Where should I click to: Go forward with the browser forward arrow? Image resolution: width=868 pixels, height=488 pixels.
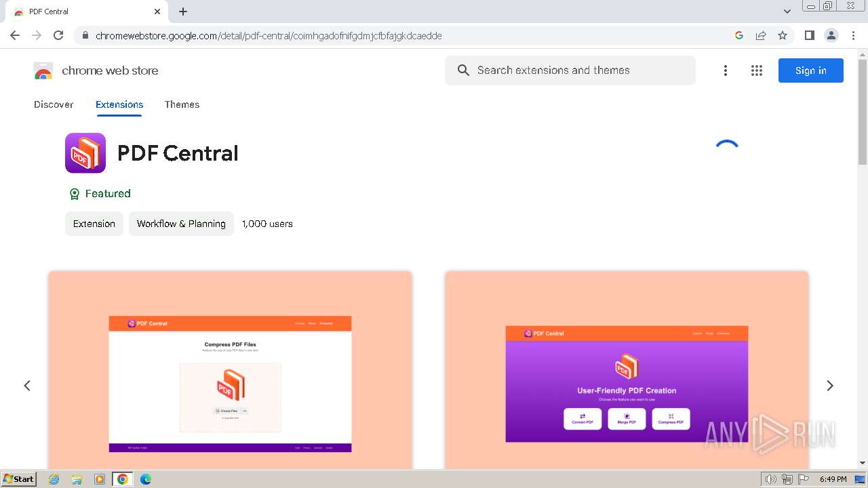click(x=37, y=35)
